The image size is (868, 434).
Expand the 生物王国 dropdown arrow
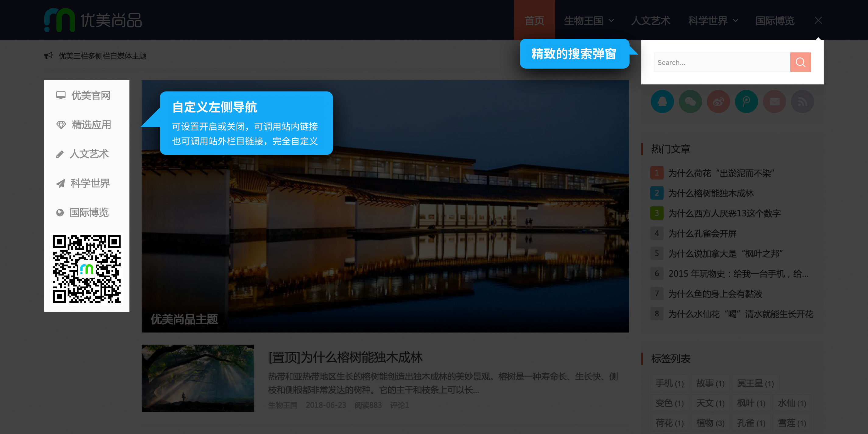[611, 20]
